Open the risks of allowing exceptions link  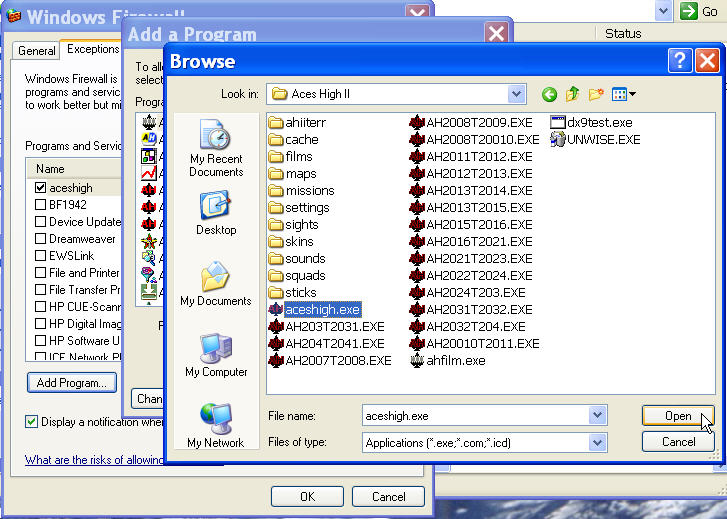click(95, 460)
